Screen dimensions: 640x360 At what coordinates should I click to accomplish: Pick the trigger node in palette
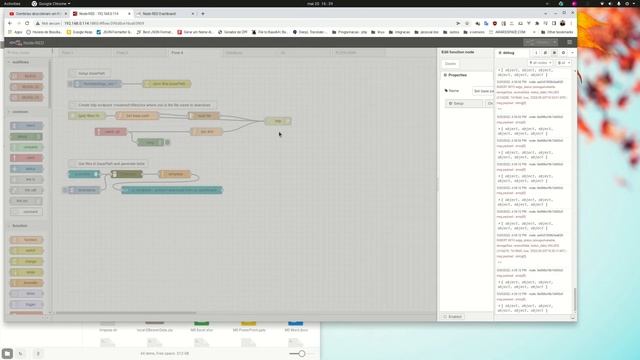pos(27,304)
